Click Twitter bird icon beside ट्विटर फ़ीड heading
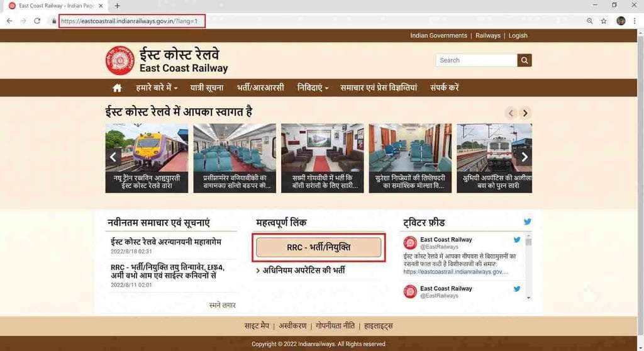The width and height of the screenshot is (644, 351). (528, 222)
